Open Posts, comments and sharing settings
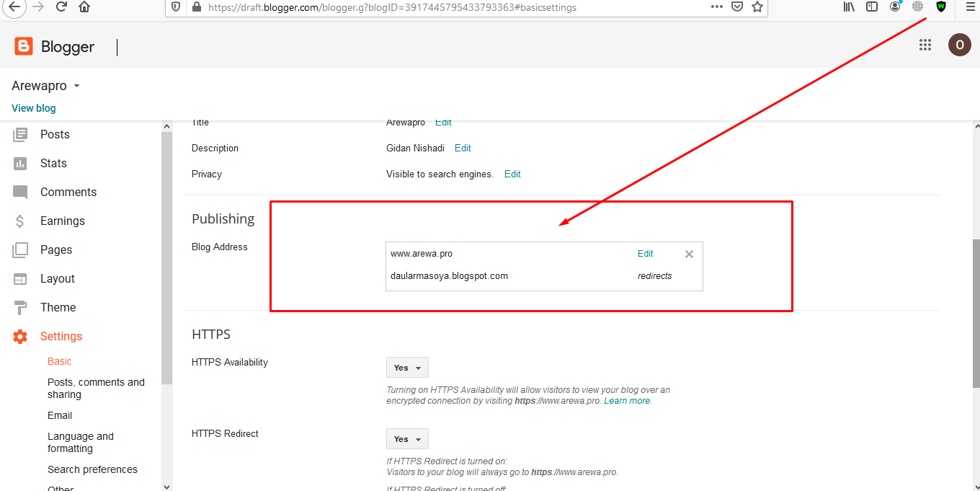Viewport: 980px width, 491px height. point(96,388)
